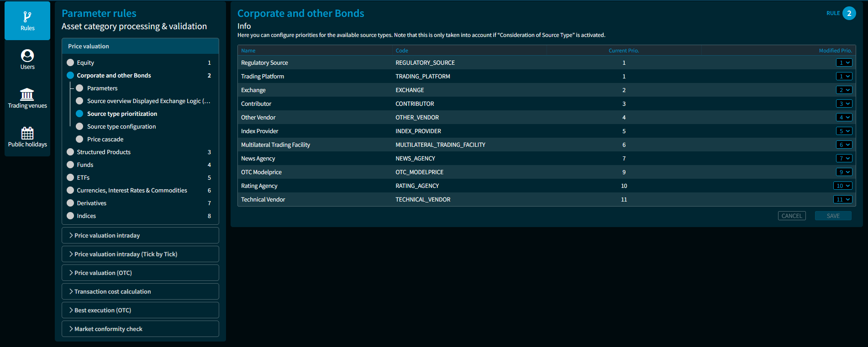
Task: Open Source type configuration item
Action: [121, 126]
